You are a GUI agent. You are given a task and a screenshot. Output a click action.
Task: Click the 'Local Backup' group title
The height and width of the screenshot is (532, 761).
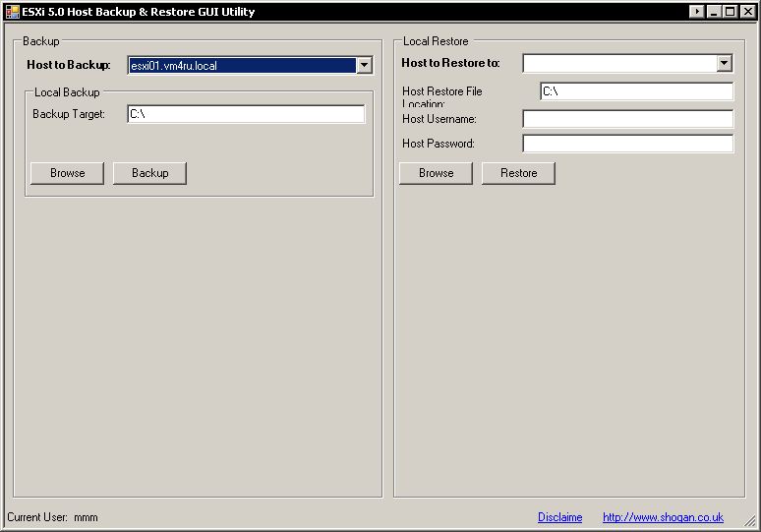(67, 92)
